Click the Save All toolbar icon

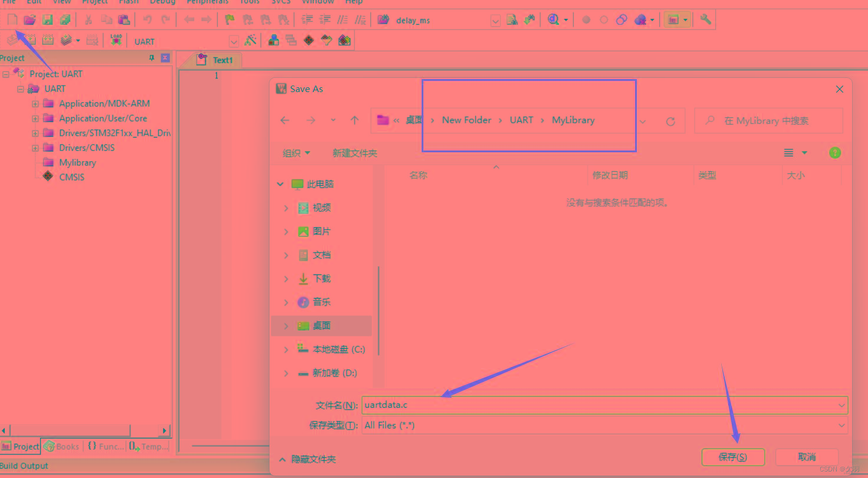pyautogui.click(x=65, y=20)
